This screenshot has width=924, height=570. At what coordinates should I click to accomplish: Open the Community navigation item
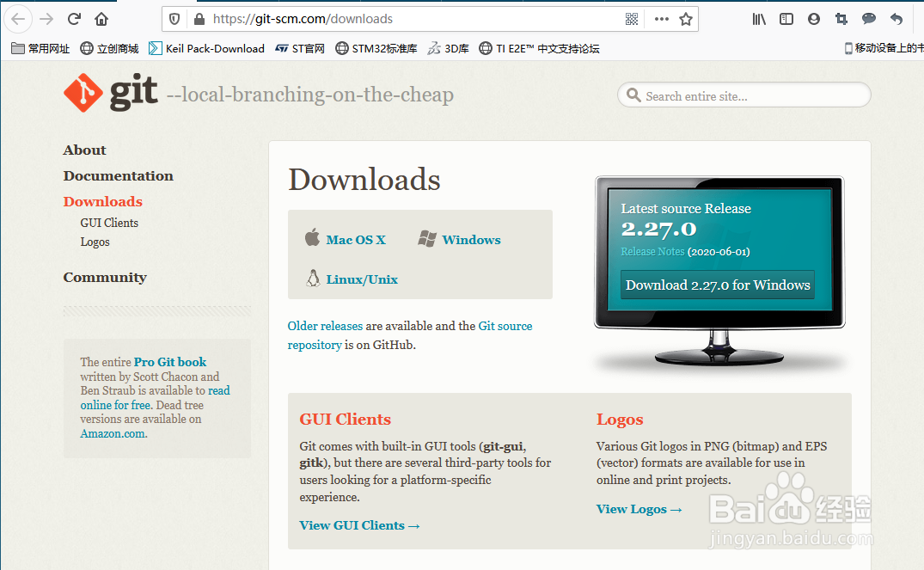click(x=105, y=277)
